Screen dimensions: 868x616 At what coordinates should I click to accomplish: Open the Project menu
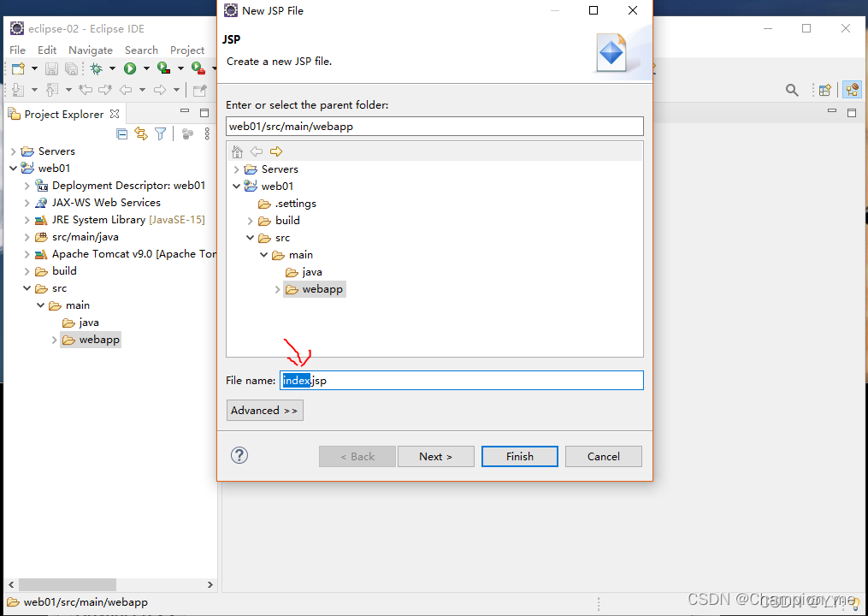(x=187, y=50)
